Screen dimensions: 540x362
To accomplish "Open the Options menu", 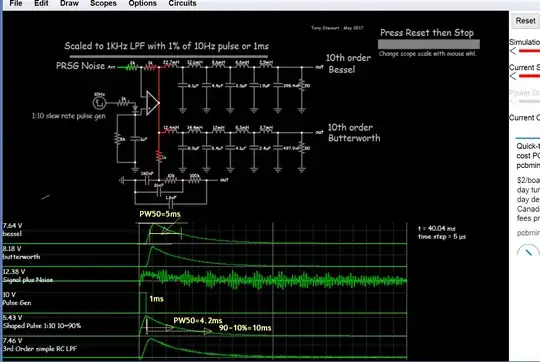I will point(143,3).
